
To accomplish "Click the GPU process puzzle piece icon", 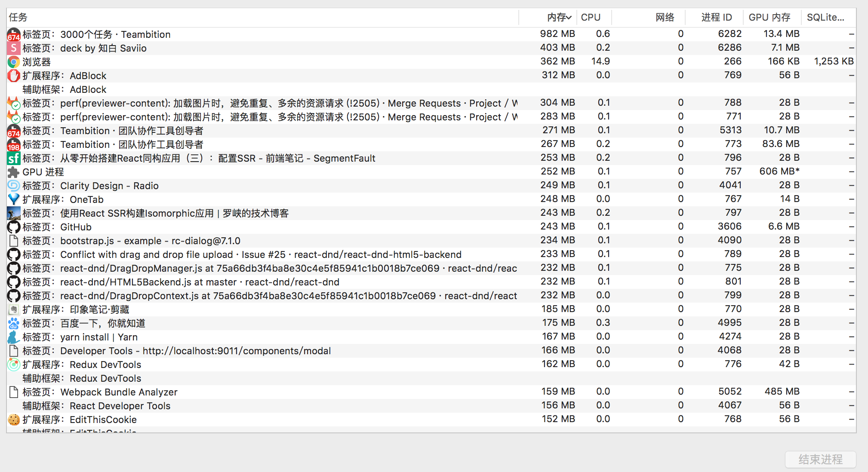I will coord(14,172).
